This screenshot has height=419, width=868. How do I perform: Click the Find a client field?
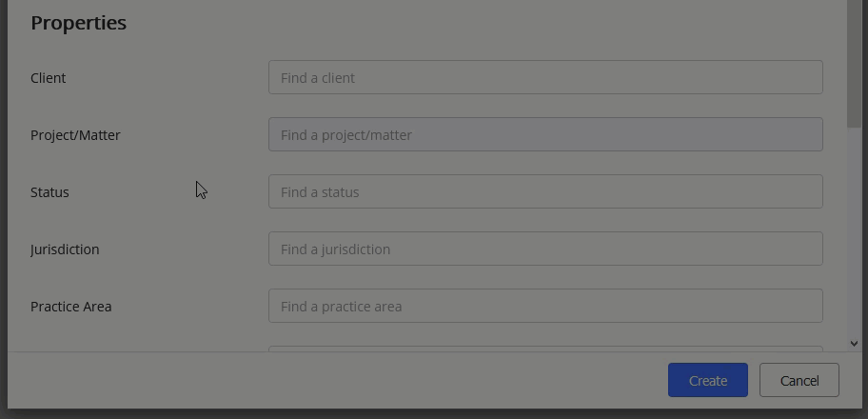(545, 78)
